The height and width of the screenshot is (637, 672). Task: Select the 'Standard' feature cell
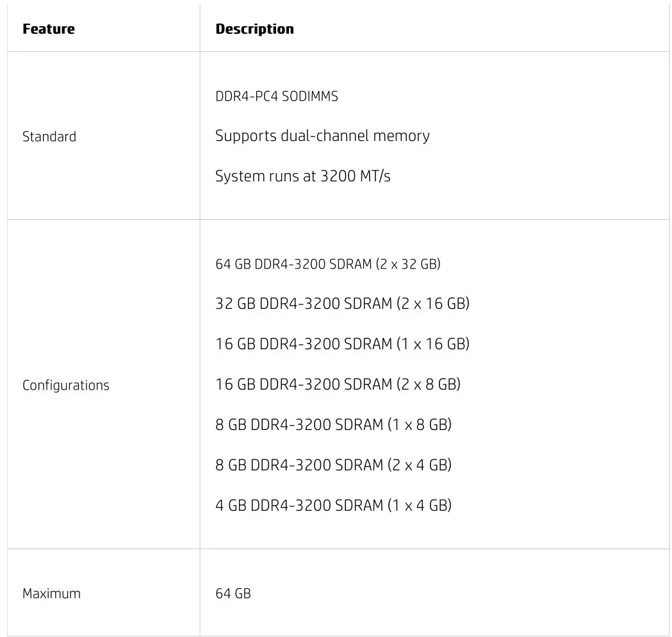coord(49,136)
